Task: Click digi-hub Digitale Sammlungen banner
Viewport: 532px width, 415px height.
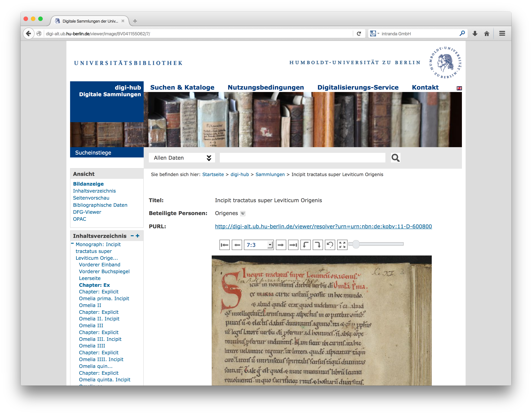Action: tap(107, 102)
